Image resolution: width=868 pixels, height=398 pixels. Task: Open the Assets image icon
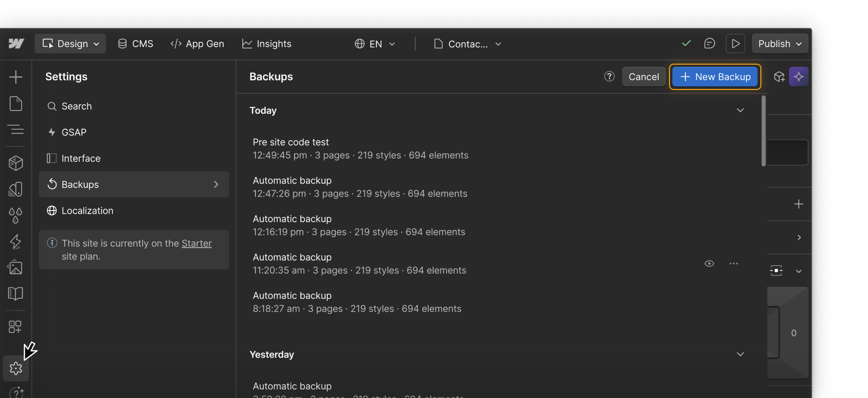click(x=16, y=267)
